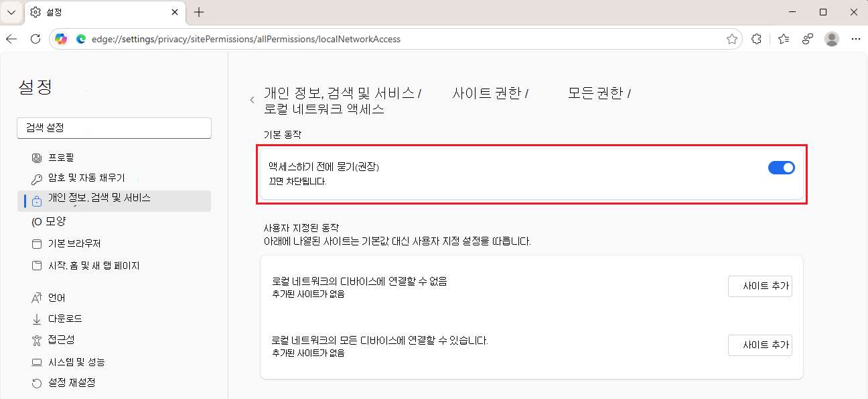Click the lock icon beside 개인 정보
The height and width of the screenshot is (399, 868).
pos(37,200)
